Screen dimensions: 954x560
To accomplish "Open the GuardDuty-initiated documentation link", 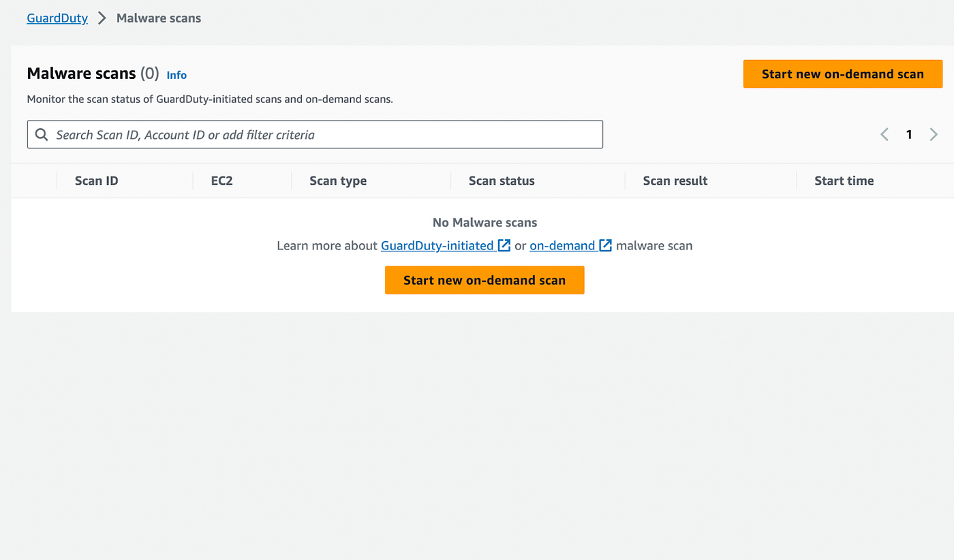I will [437, 245].
